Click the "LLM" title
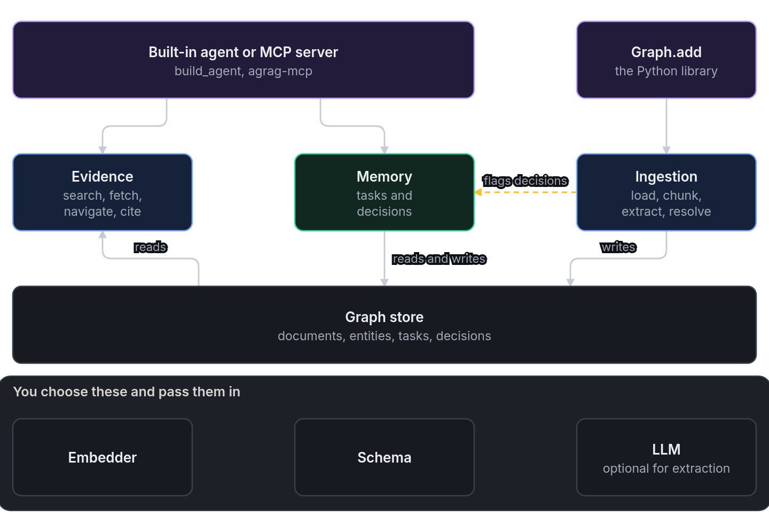 pyautogui.click(x=666, y=449)
